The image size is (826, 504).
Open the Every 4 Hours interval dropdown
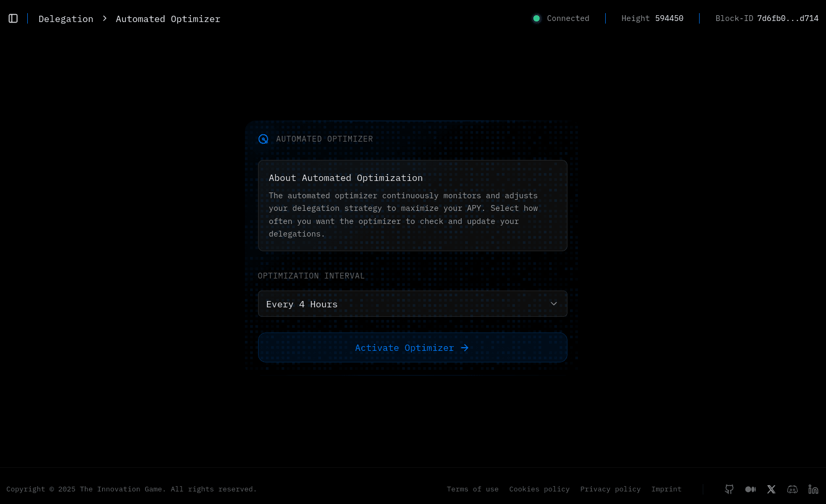[412, 304]
